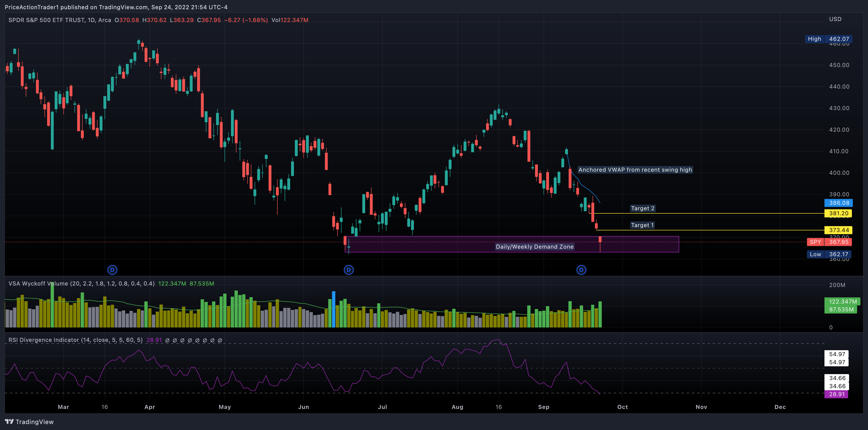Click the dividend D marker in mid-September

[581, 270]
